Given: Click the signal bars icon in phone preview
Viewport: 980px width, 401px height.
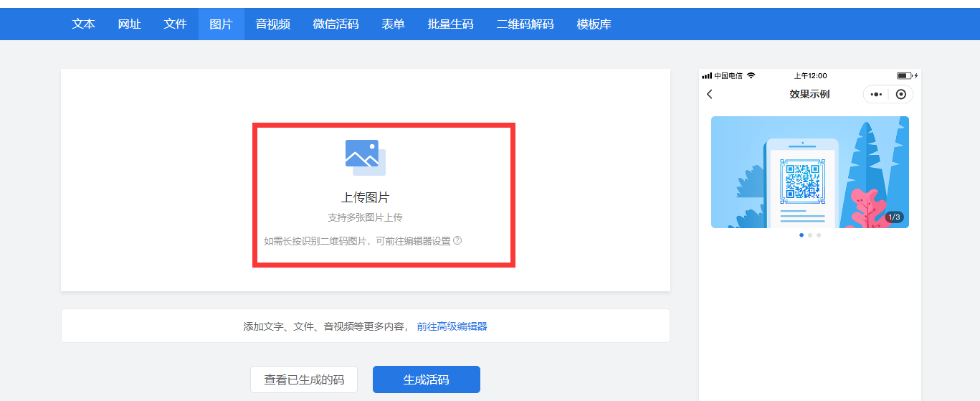Looking at the screenshot, I should 707,75.
